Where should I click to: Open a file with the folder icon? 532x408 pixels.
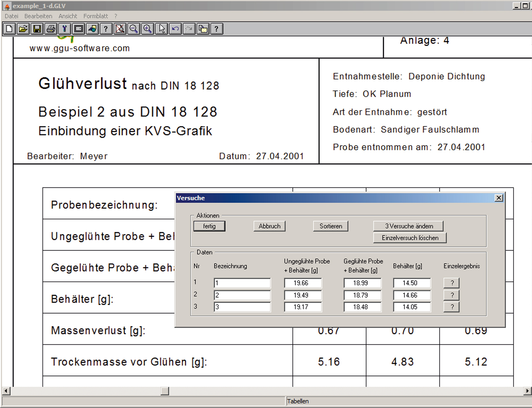pos(23,29)
